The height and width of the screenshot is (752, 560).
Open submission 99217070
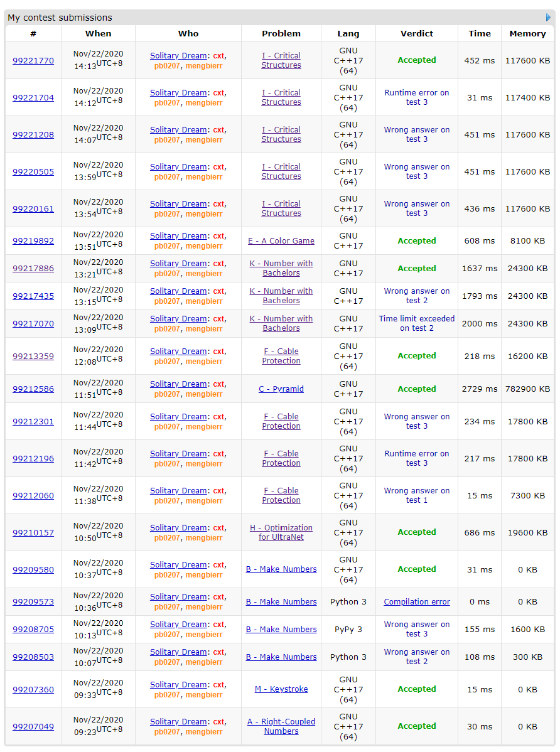(33, 324)
